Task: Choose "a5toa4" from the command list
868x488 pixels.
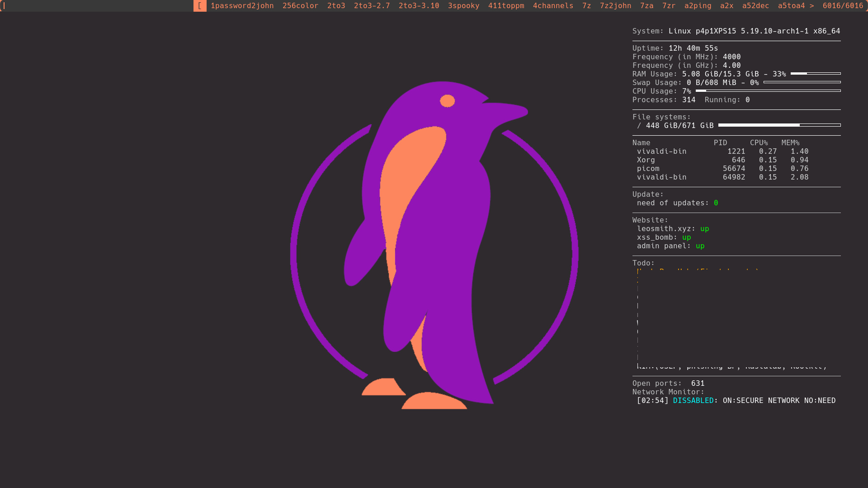Action: pyautogui.click(x=791, y=6)
